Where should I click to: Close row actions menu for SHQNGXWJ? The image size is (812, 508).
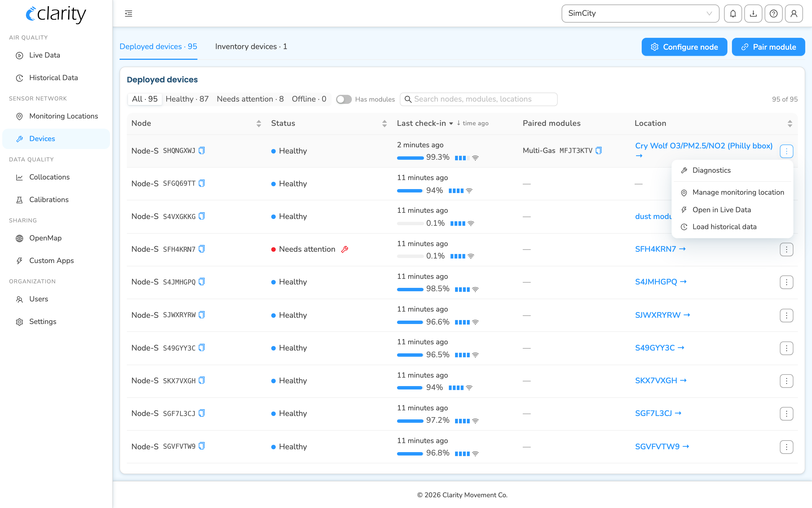coord(787,151)
